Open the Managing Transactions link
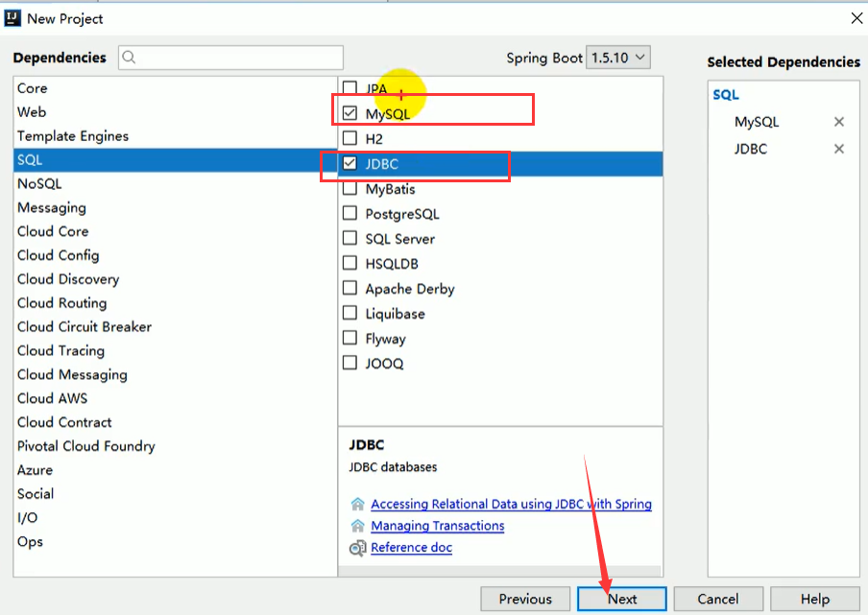Image resolution: width=868 pixels, height=615 pixels. tap(437, 526)
